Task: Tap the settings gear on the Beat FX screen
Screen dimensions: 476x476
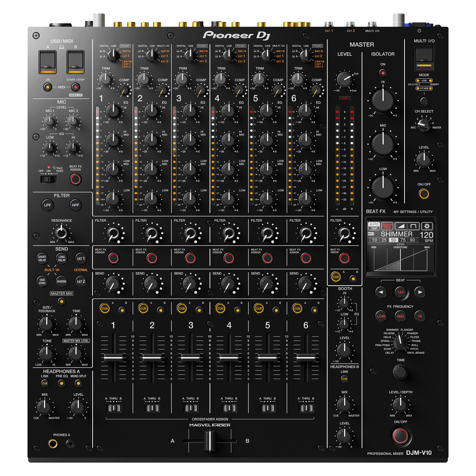Action: point(427,226)
